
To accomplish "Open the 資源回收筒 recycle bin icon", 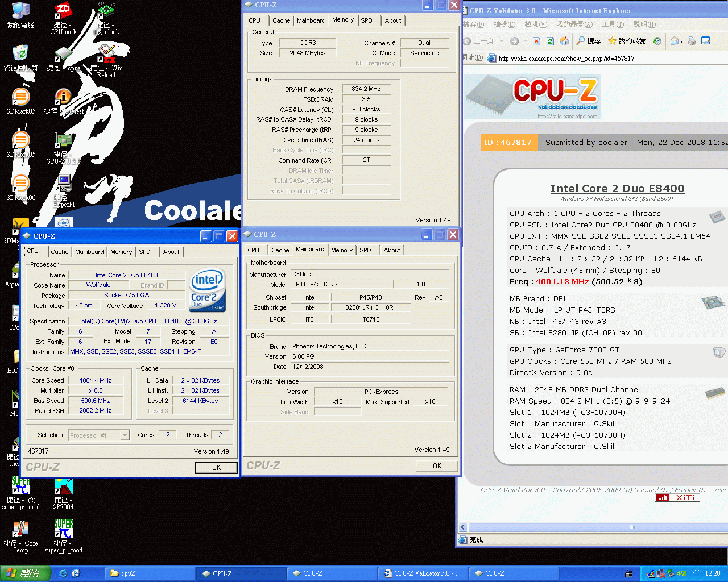I will click(x=20, y=59).
